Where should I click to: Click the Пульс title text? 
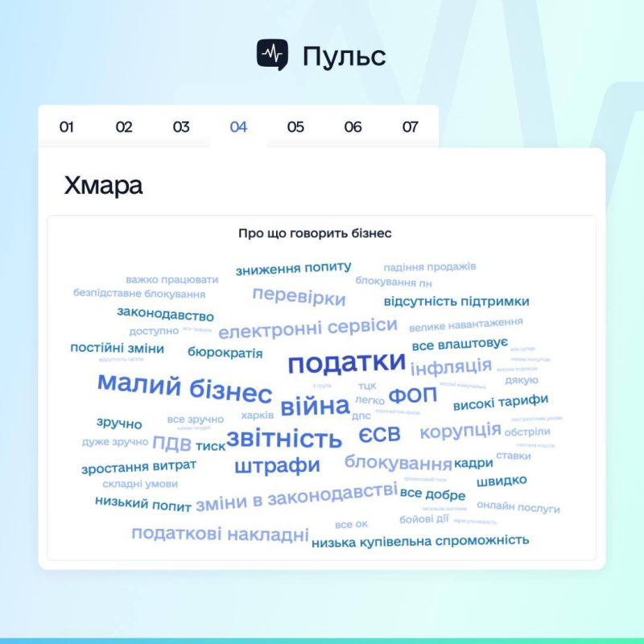(344, 56)
